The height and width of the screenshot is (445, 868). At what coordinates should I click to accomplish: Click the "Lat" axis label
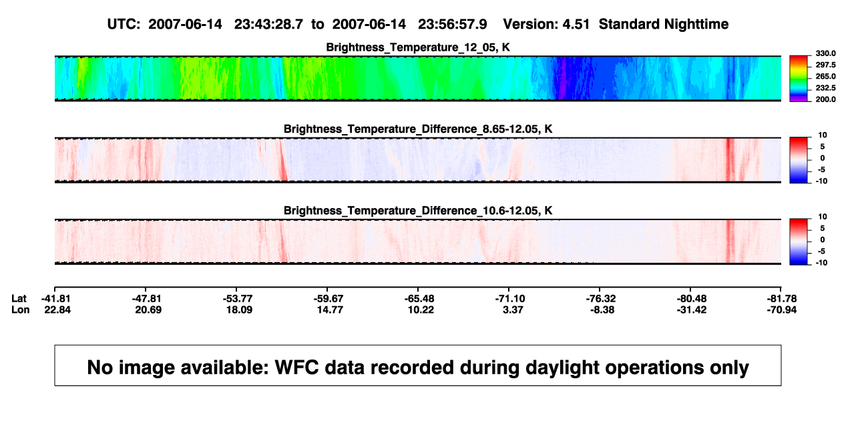(x=20, y=298)
